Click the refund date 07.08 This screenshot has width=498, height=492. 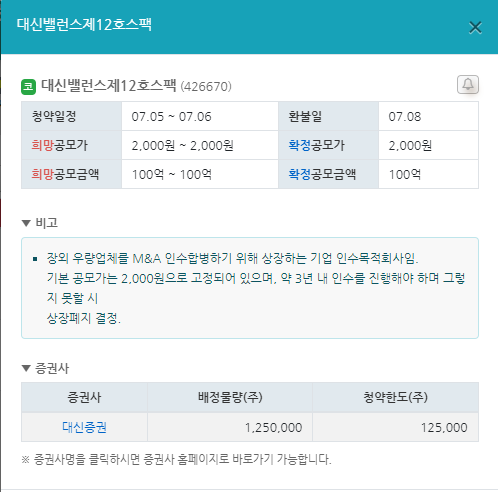click(405, 117)
